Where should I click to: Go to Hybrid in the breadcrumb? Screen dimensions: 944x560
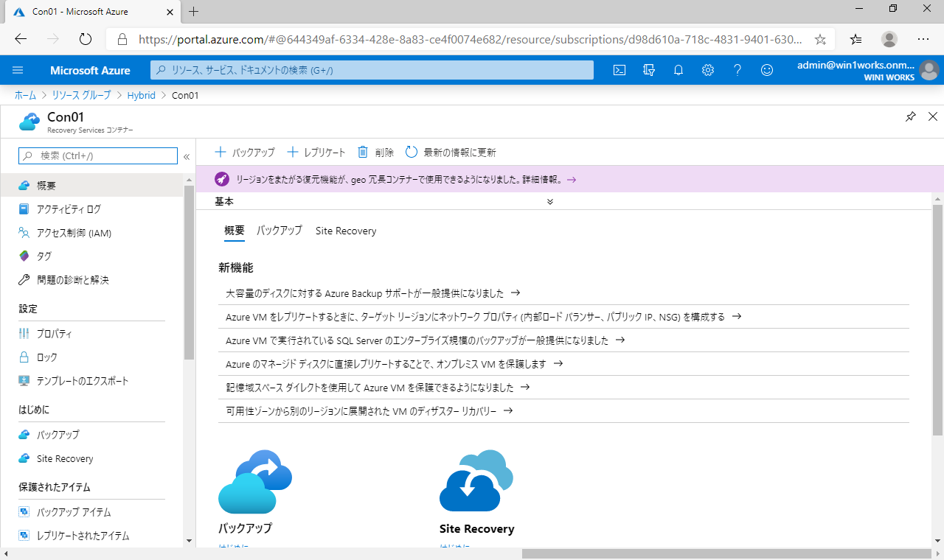pyautogui.click(x=141, y=95)
